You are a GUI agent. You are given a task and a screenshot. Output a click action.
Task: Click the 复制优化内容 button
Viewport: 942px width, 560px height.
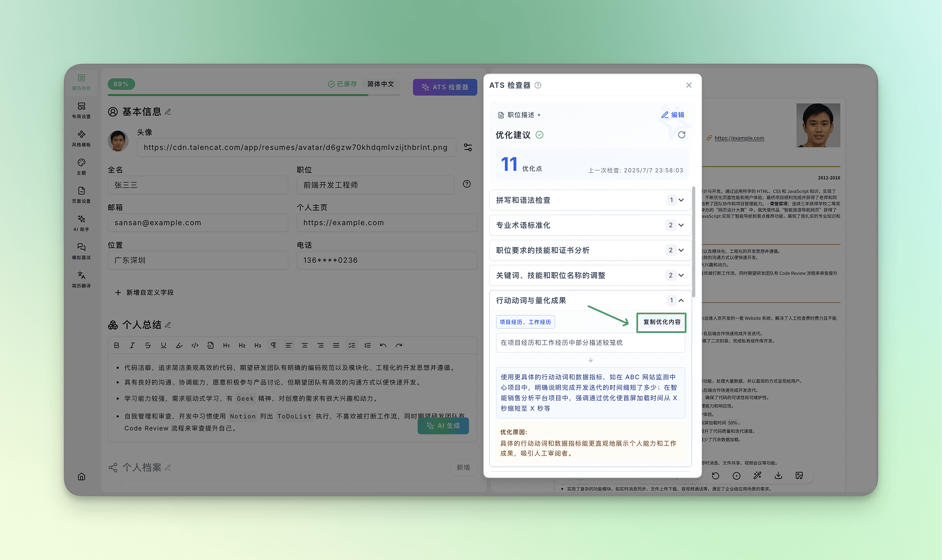point(661,322)
